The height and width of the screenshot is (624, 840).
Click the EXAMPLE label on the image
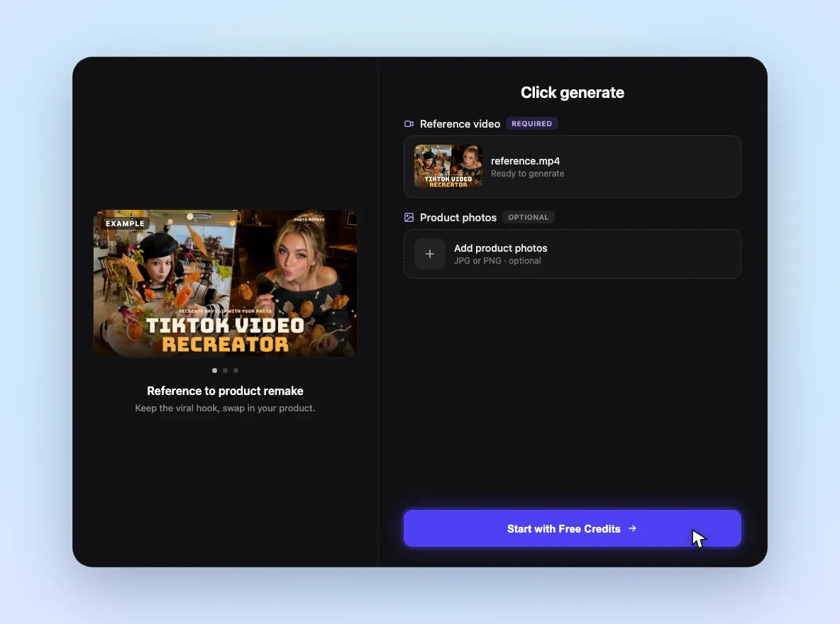coord(125,223)
